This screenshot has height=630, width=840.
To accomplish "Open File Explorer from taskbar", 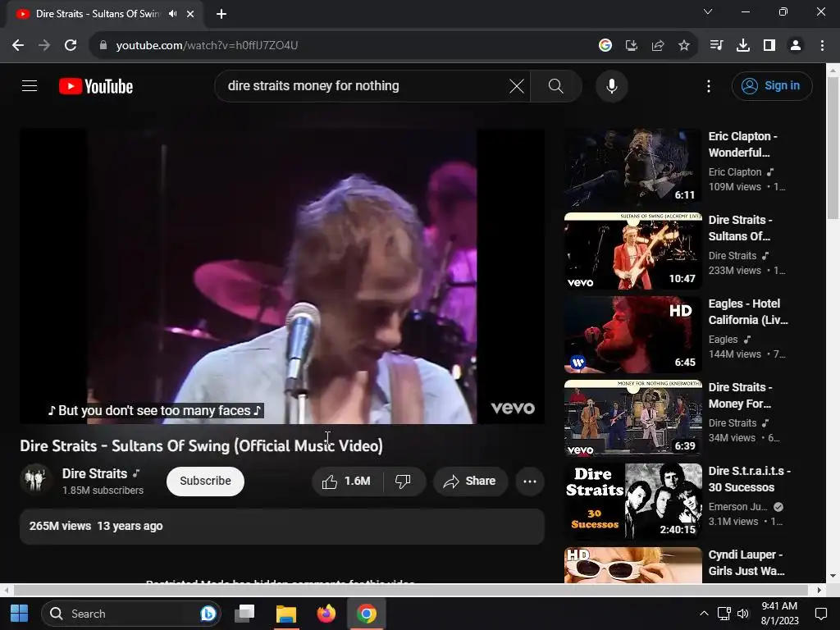I will [x=286, y=614].
